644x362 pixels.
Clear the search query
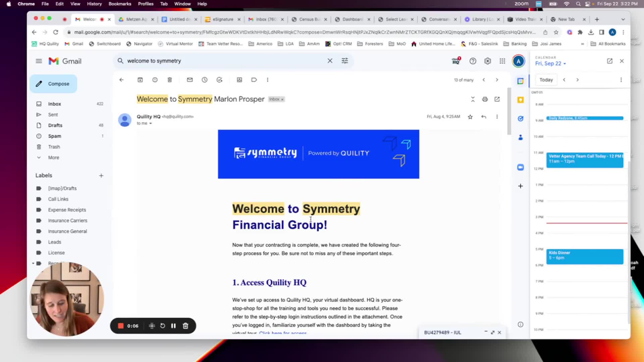(330, 61)
